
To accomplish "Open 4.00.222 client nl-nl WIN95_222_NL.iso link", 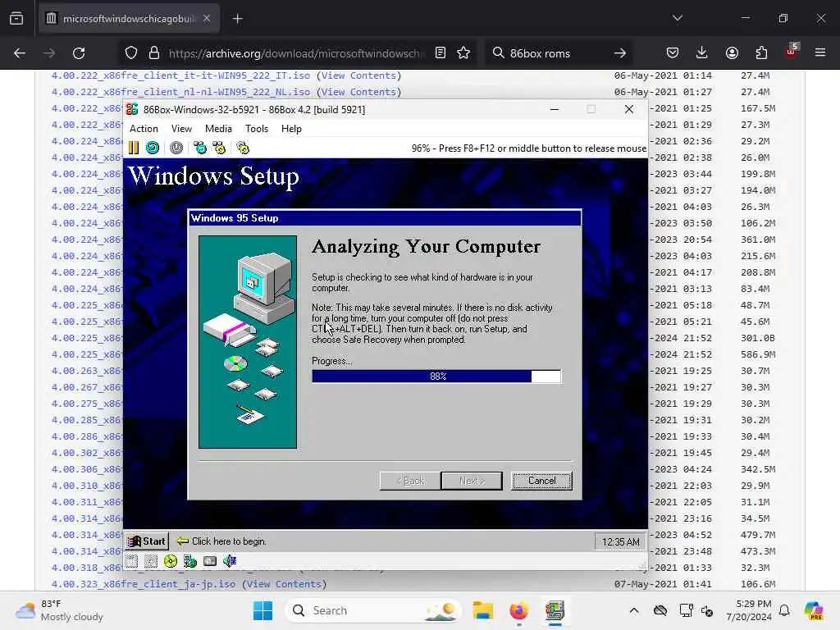I will [180, 92].
